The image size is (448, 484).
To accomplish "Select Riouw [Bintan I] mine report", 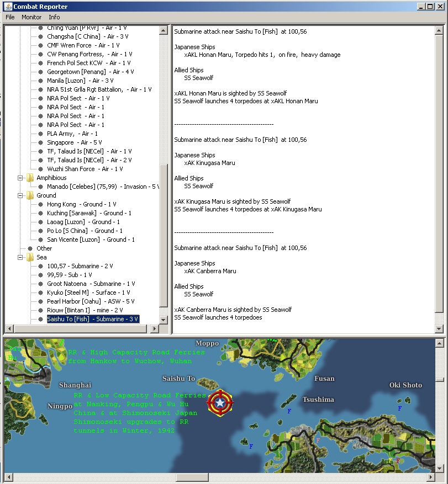I will (85, 310).
